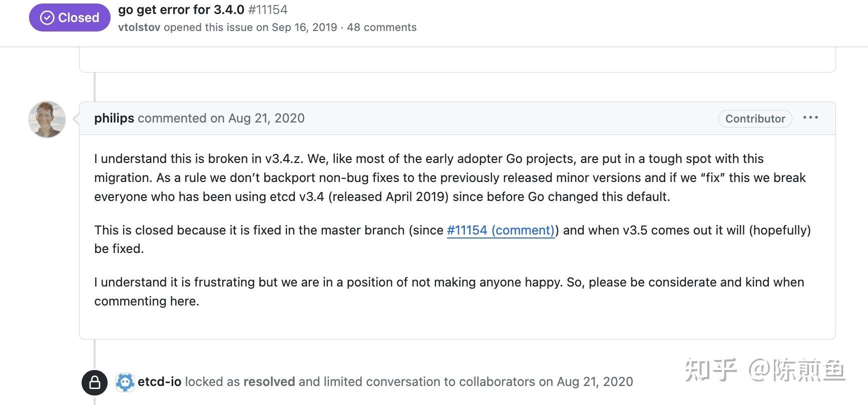The height and width of the screenshot is (405, 868).
Task: Click philips' avatar photo
Action: 47,119
